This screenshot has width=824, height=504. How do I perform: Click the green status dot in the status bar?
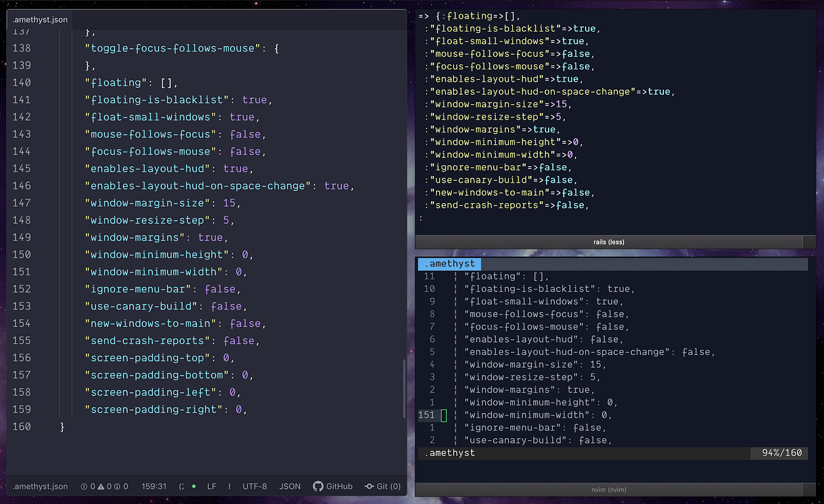pos(194,486)
